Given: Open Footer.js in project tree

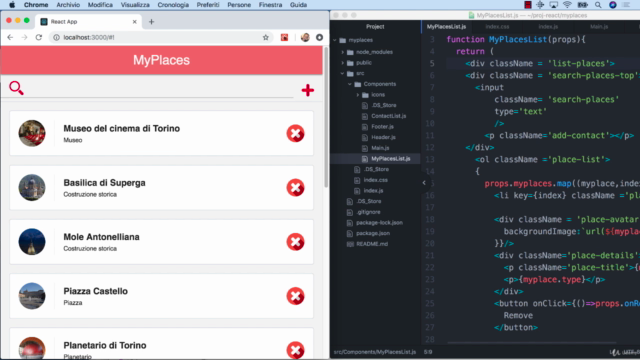Looking at the screenshot, I should coord(382,127).
